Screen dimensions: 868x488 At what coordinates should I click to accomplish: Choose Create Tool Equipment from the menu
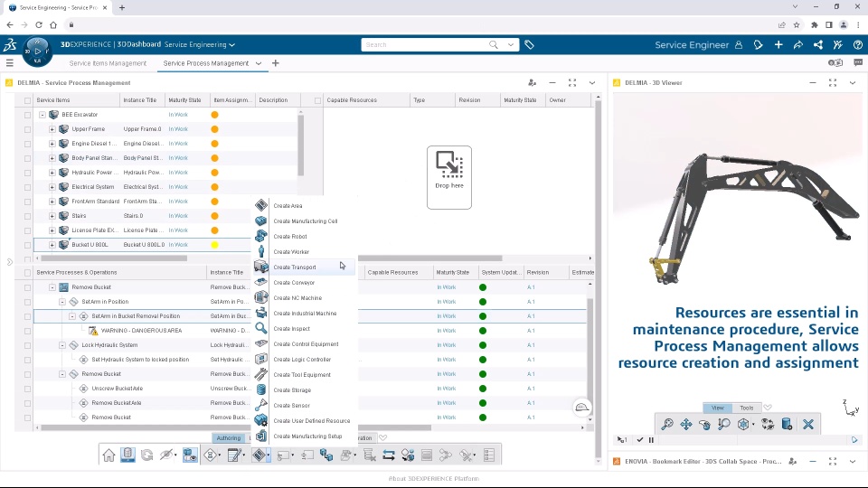pyautogui.click(x=305, y=374)
